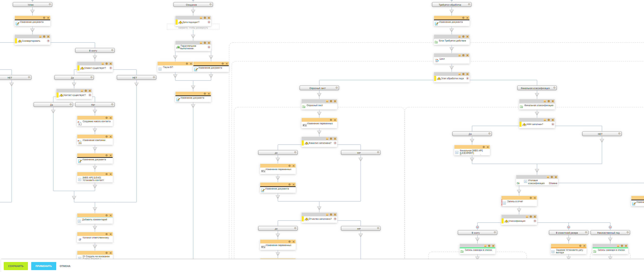
Task: Open settings gear of 'Сконвертировать' block
Action: tap(44, 36)
